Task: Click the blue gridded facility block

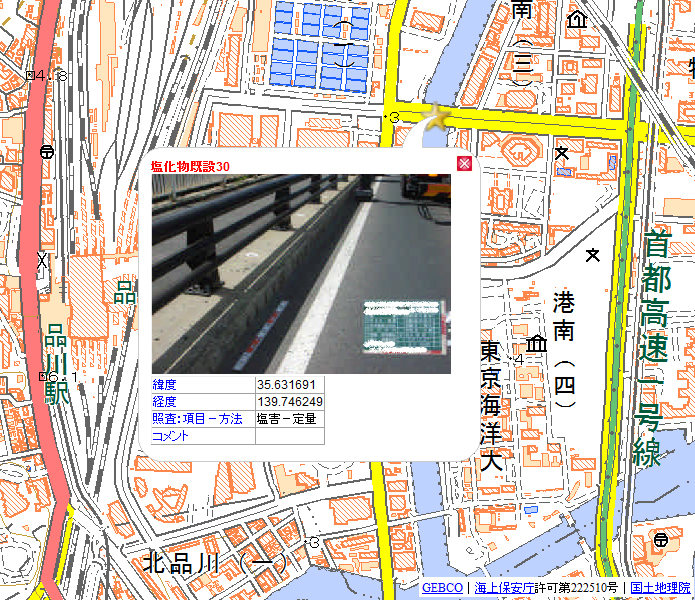Action: point(320,46)
